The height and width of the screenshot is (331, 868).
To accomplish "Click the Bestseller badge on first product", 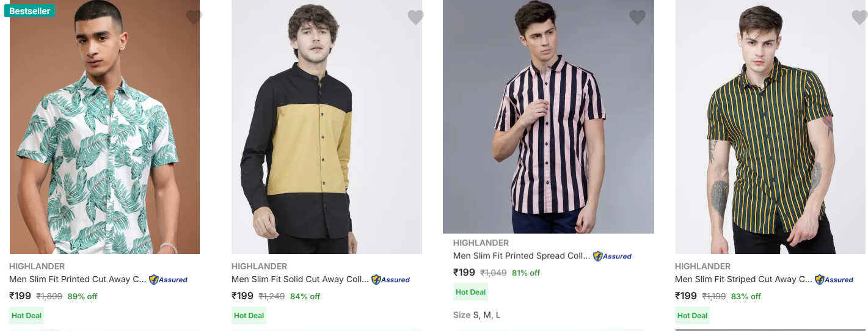I will pos(29,11).
